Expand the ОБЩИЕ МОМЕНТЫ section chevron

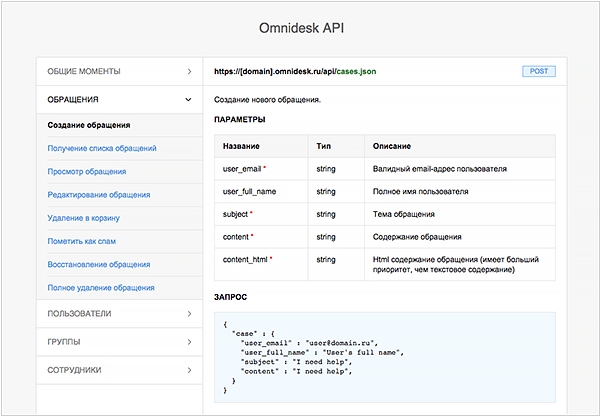[189, 72]
